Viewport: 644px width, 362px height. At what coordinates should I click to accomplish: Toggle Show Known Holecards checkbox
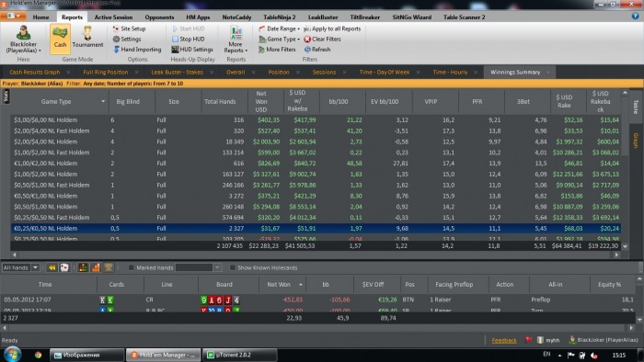tap(233, 267)
